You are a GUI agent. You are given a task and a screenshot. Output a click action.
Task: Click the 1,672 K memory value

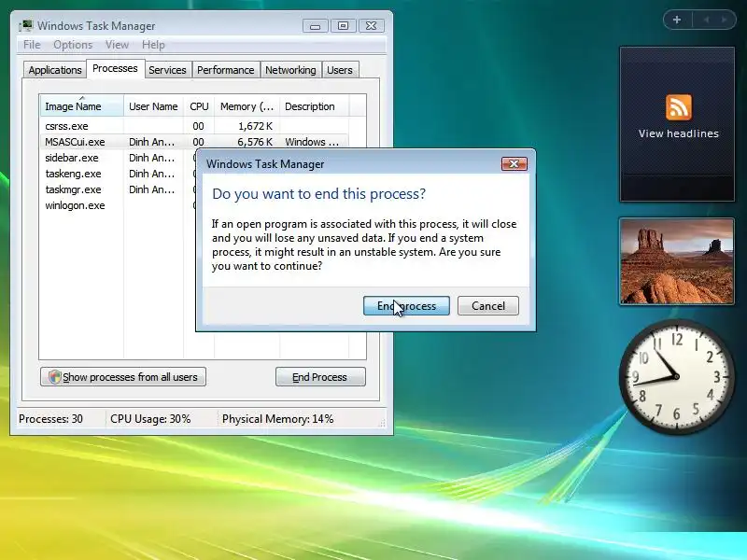pos(255,126)
